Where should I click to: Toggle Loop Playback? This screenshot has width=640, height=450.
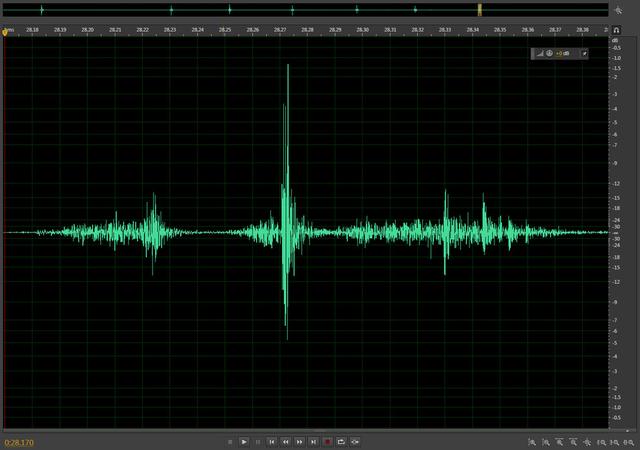coord(341,442)
